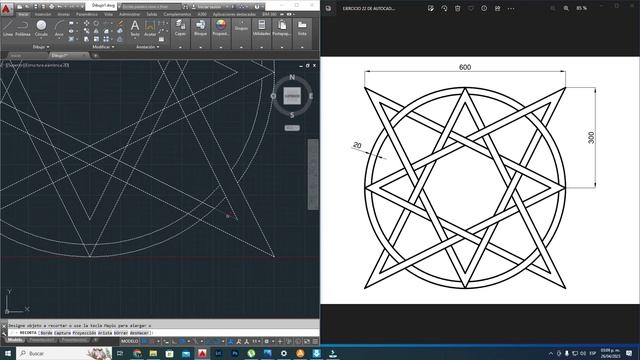640x360 pixels.
Task: Select the Polilínea draw tool
Action: coord(23,28)
